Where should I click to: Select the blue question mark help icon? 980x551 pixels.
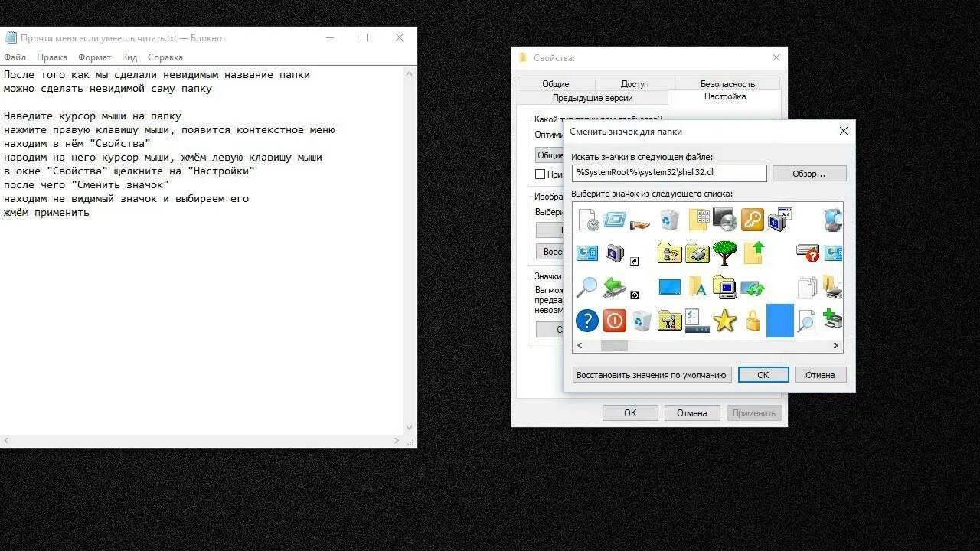tap(587, 320)
